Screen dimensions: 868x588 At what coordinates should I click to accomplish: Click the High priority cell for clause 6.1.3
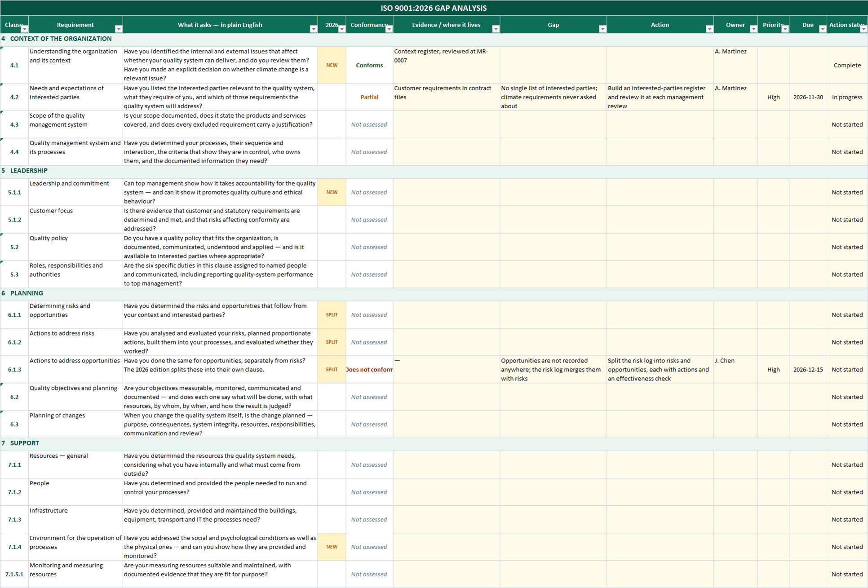(773, 370)
